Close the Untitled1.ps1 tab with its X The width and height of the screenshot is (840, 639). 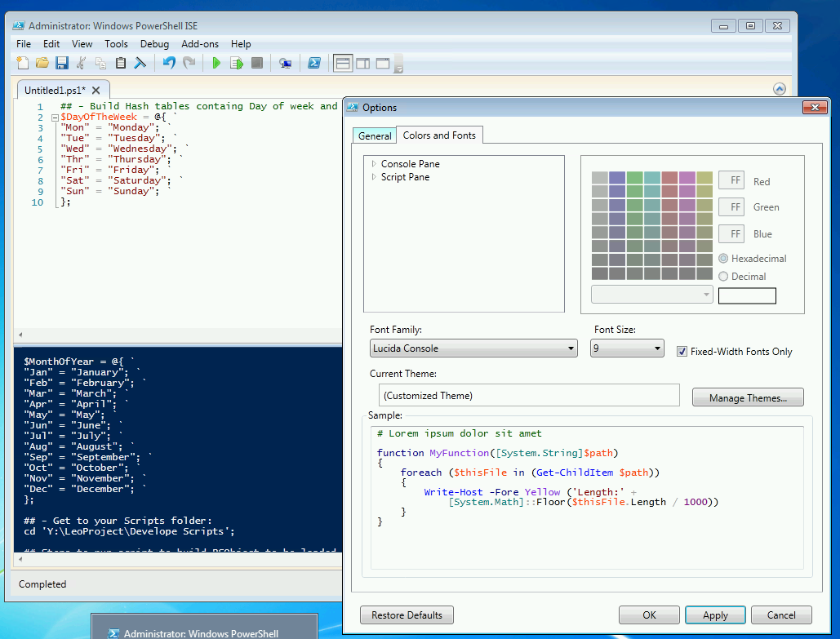pyautogui.click(x=96, y=91)
